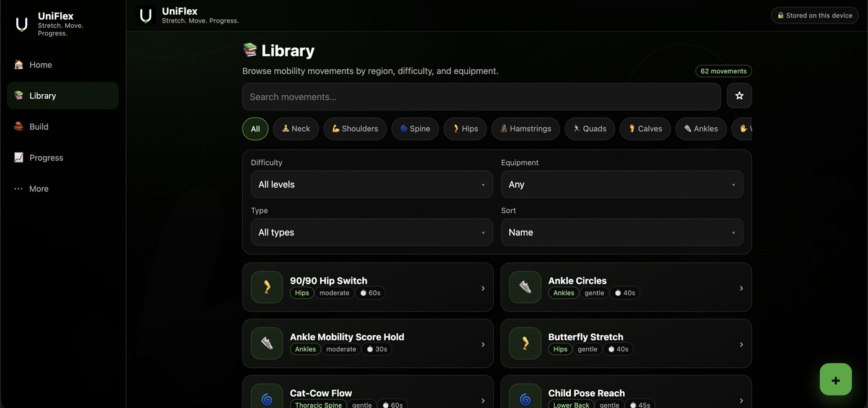This screenshot has height=408, width=868.
Task: Filter movements by Quads
Action: point(589,129)
